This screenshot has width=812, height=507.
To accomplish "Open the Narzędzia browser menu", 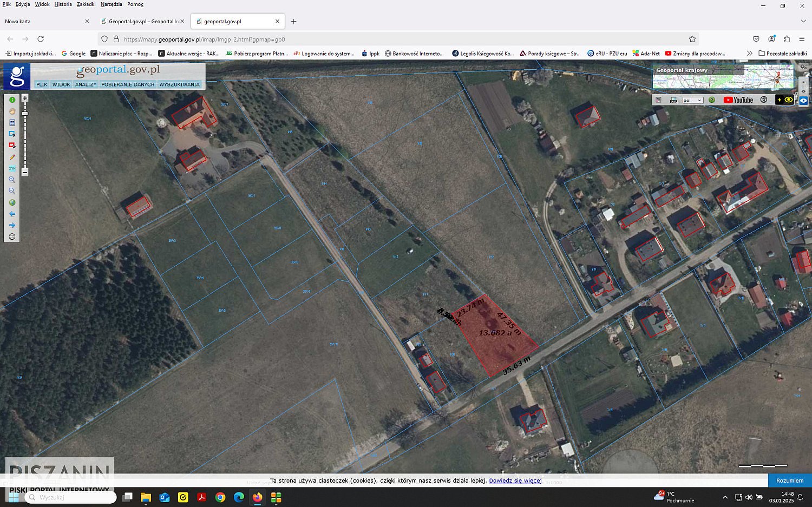I will tap(111, 4).
